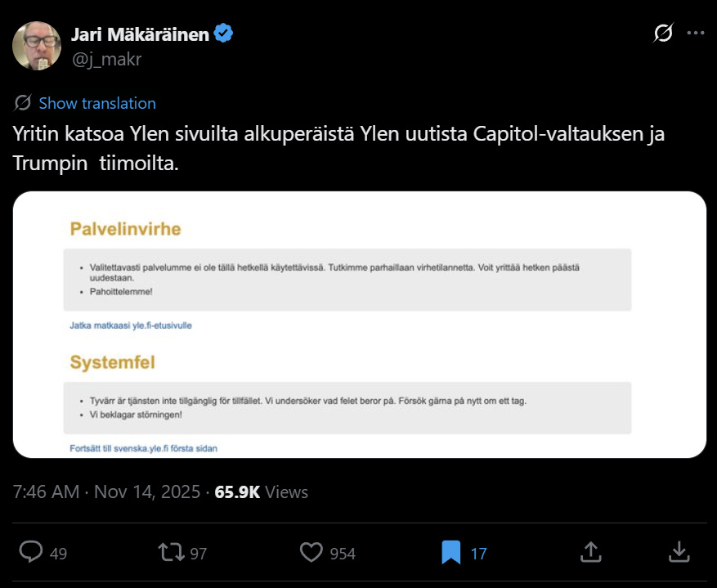Download the tweet using the download icon
The height and width of the screenshot is (588, 717).
(x=679, y=553)
